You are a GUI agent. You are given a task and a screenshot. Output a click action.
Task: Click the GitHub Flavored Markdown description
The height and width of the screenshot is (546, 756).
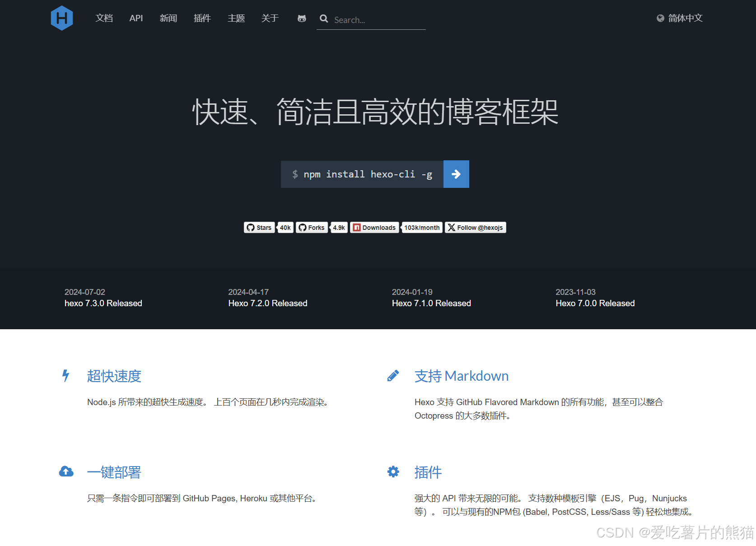539,409
